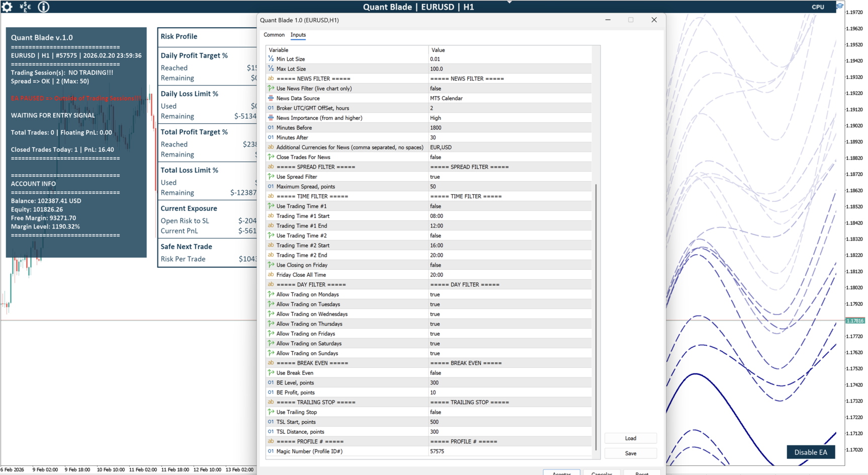Open the News Importance value dropdown
This screenshot has height=475, width=868.
(510, 118)
